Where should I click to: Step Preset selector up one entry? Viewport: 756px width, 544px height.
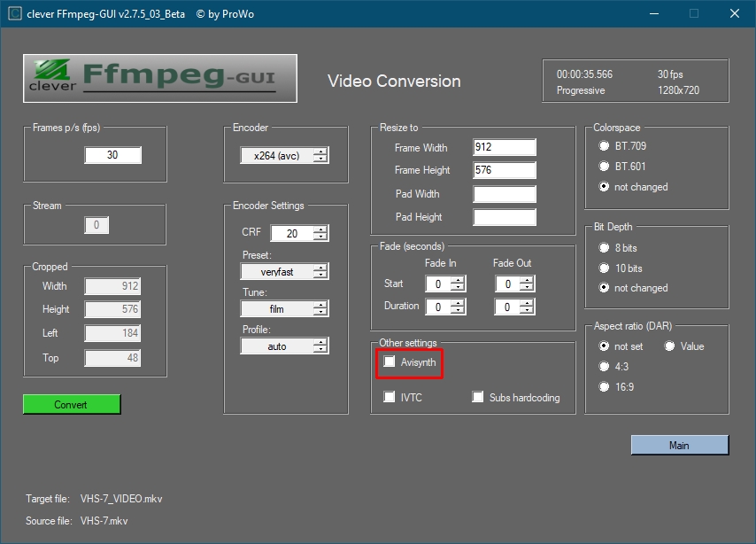(x=320, y=268)
